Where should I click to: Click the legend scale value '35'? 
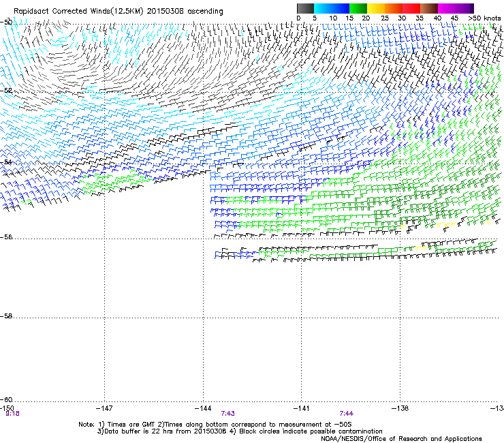420,18
